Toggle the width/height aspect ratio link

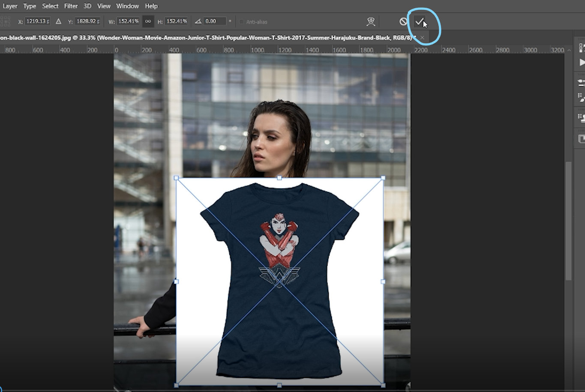point(148,21)
